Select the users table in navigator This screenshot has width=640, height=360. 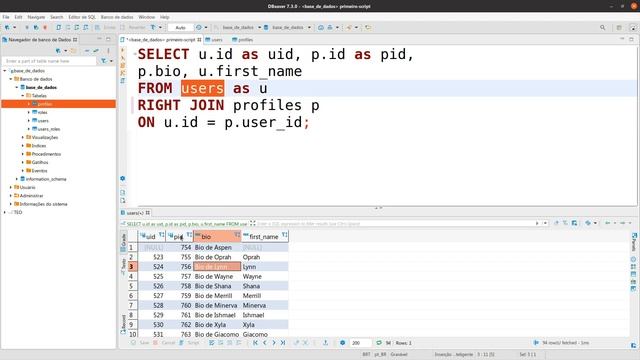click(x=43, y=121)
